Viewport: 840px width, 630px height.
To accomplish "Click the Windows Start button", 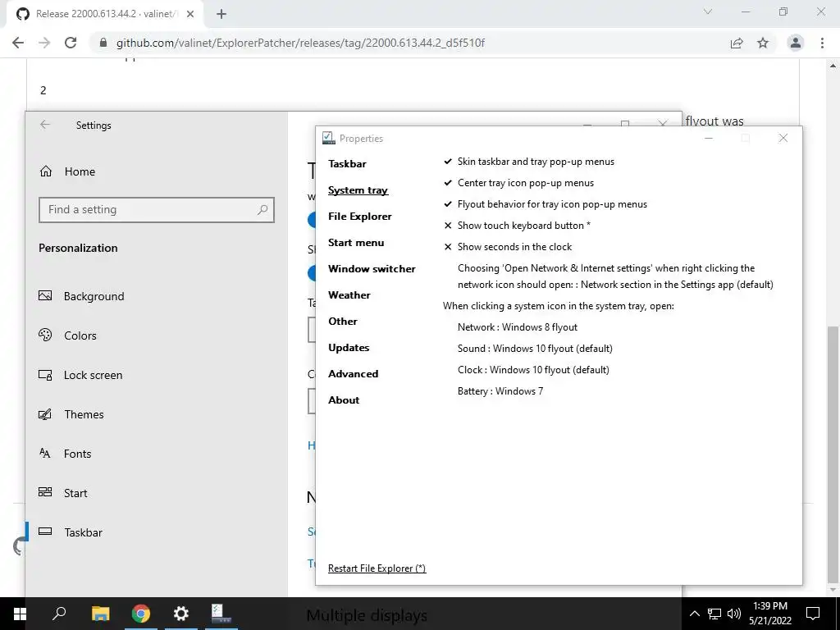I will (20, 614).
